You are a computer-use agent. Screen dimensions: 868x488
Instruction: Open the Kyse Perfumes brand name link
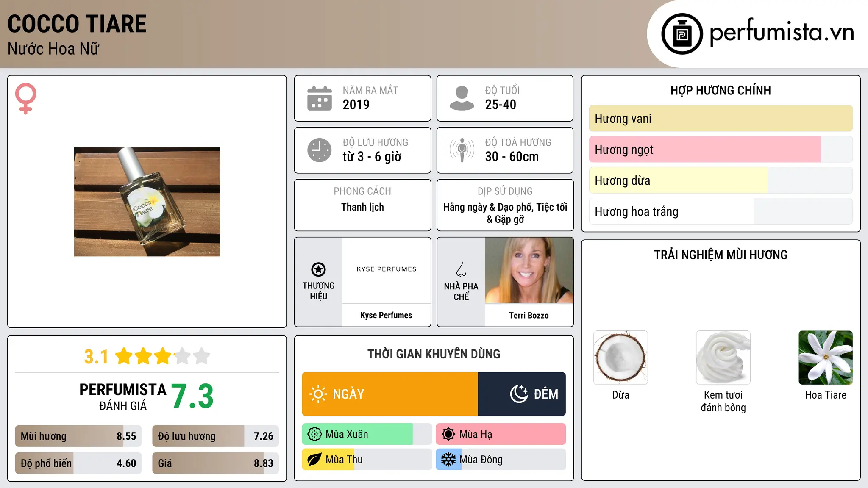[x=386, y=315]
